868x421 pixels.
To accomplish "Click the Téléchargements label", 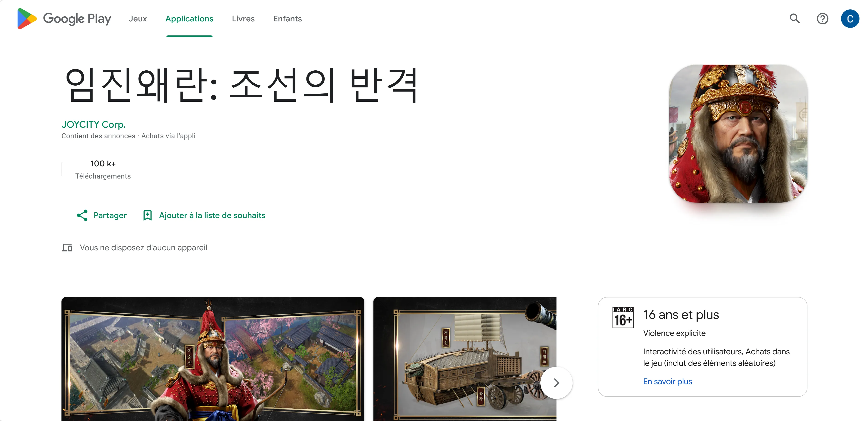I will click(103, 176).
